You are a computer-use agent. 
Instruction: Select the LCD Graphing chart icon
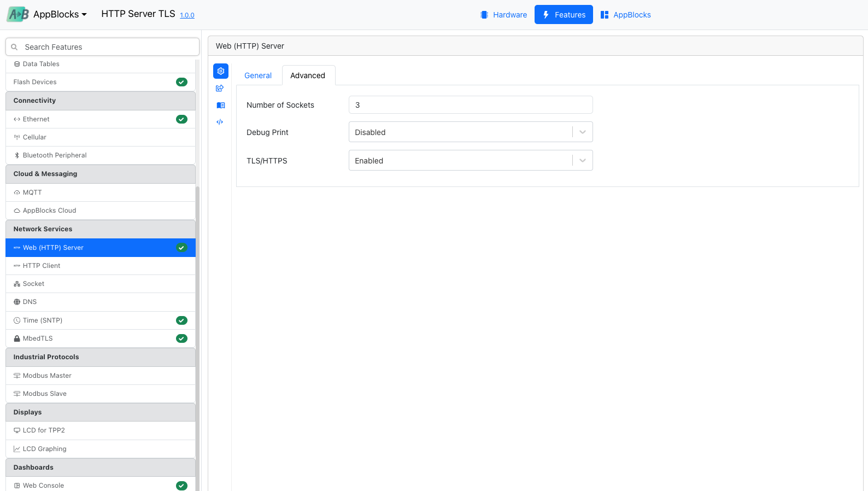click(17, 449)
